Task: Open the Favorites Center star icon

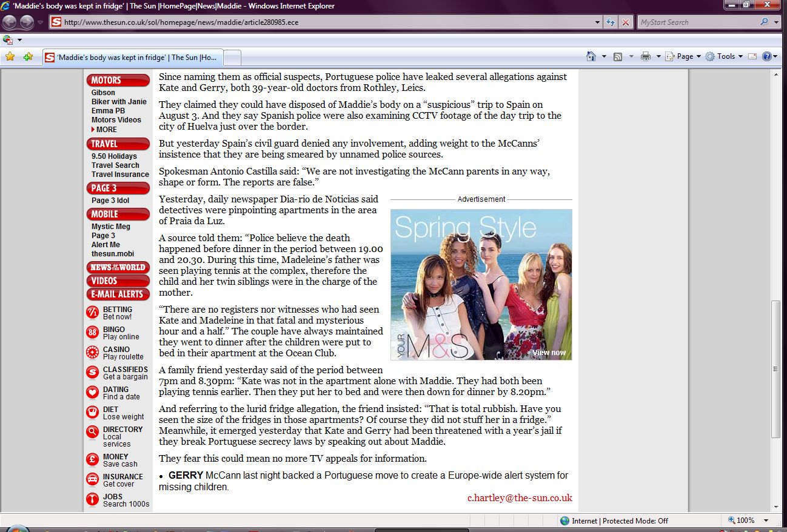Action: click(x=10, y=57)
